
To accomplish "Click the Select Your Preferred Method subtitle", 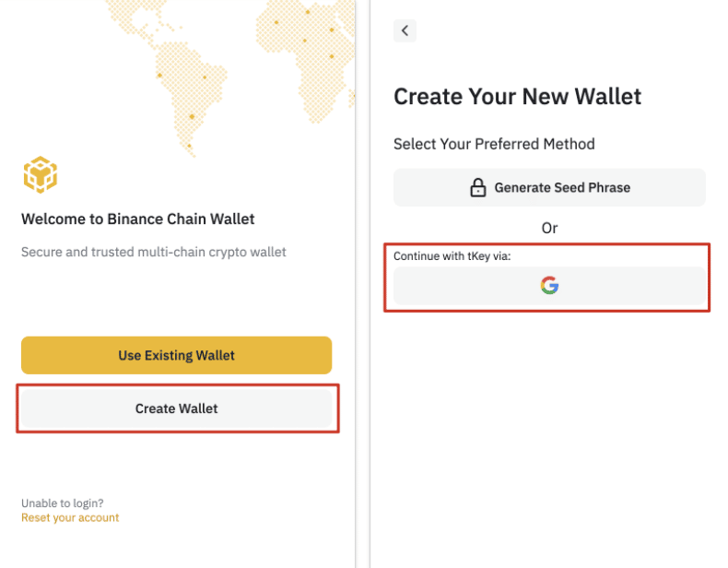I will (494, 144).
